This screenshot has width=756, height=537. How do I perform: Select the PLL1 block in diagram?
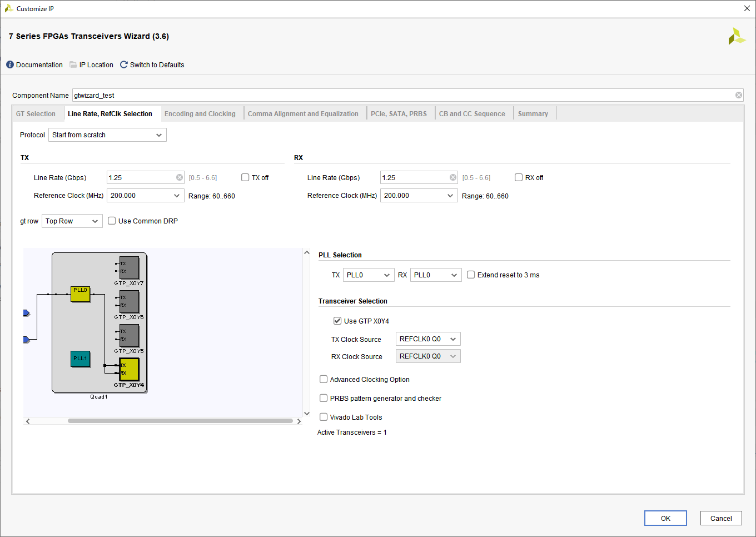tap(81, 359)
